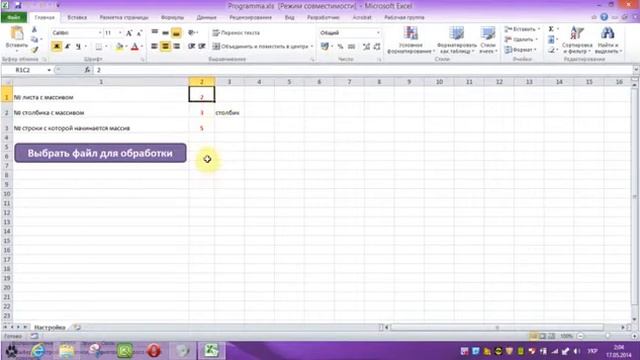This screenshot has width=640, height=360.
Task: Click the Clear eraser icon
Action: [x=551, y=50]
